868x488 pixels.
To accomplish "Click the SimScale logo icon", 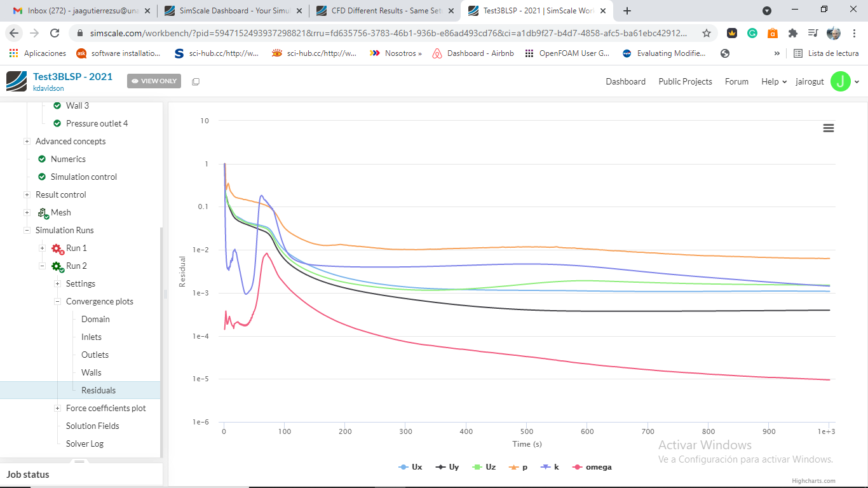I will click(x=17, y=81).
